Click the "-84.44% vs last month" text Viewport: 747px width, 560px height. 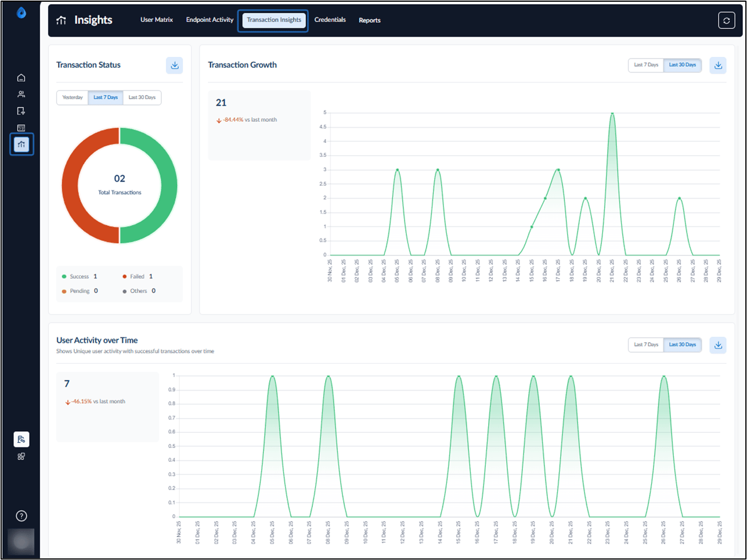coord(247,120)
